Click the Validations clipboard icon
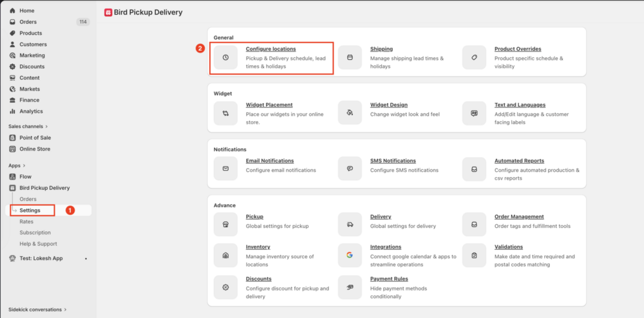 pos(474,255)
